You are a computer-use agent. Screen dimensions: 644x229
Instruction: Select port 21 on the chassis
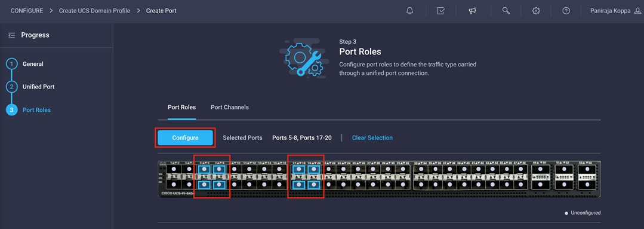tap(329, 169)
